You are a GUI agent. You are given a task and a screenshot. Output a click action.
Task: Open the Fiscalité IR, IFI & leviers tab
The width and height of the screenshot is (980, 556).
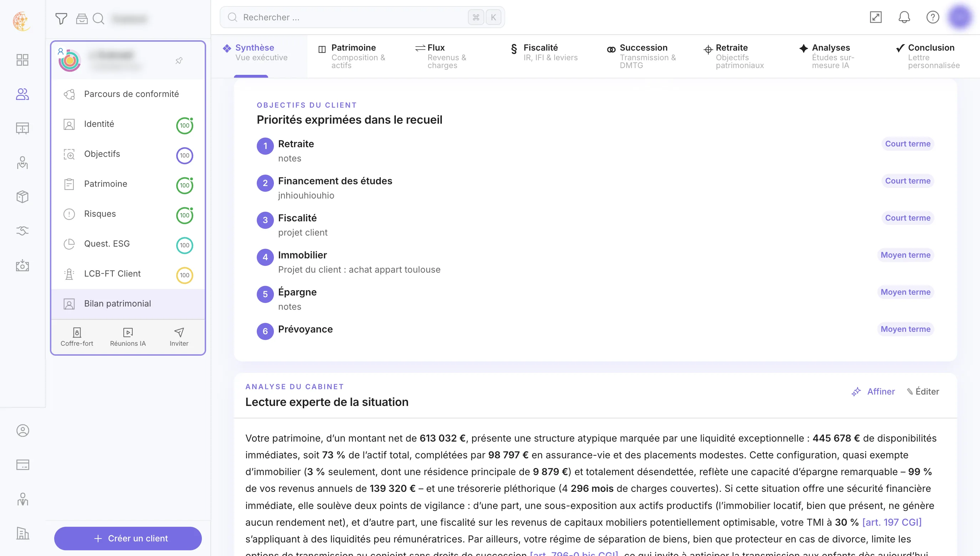547,56
